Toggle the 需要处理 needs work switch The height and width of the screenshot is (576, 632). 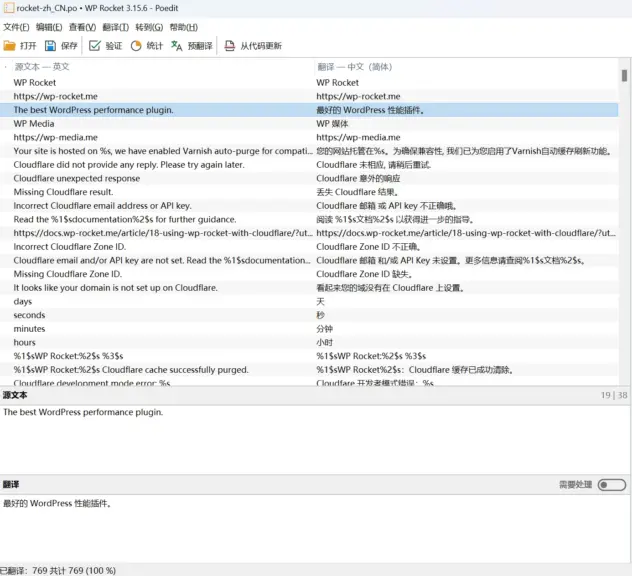coord(612,485)
